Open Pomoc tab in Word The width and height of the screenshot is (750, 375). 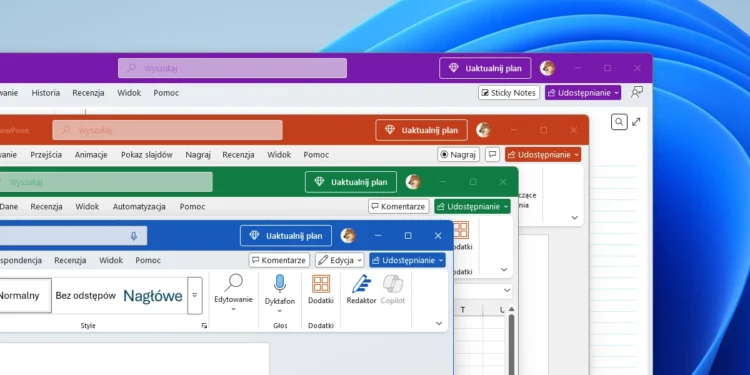(x=148, y=260)
